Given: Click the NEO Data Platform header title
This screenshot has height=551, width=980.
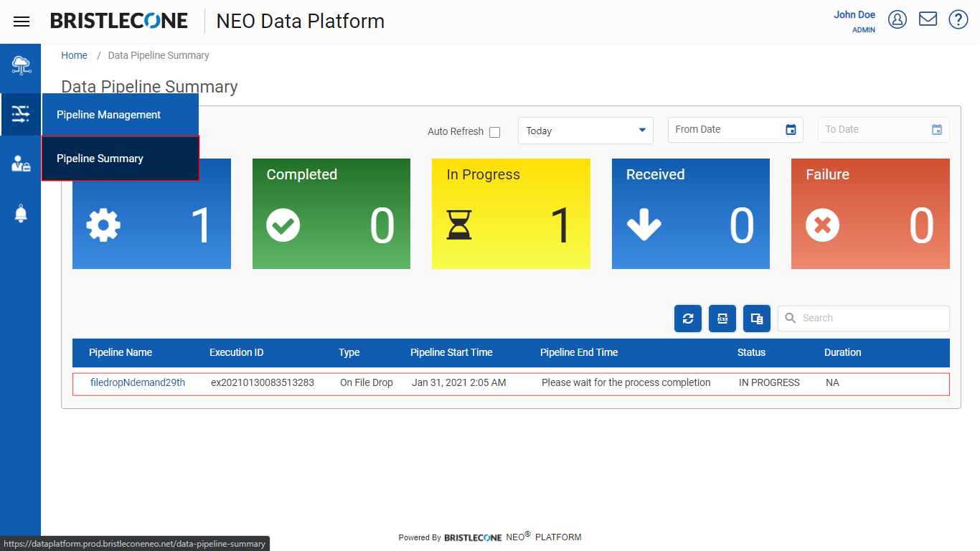Looking at the screenshot, I should pos(301,22).
